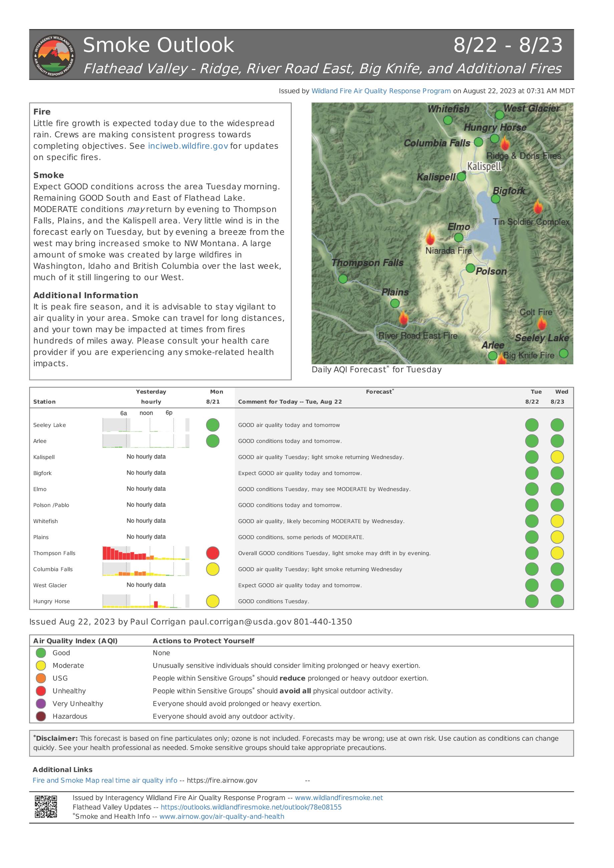Click the Seeley Lake station marker on map

click(563, 354)
